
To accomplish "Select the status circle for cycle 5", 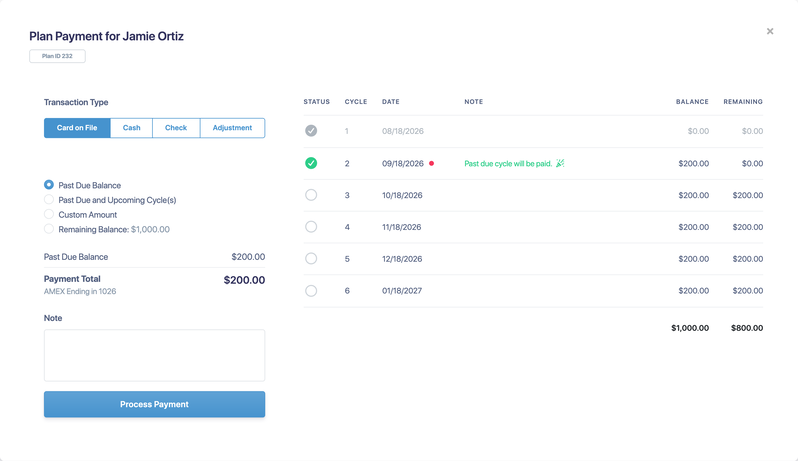I will [x=311, y=258].
